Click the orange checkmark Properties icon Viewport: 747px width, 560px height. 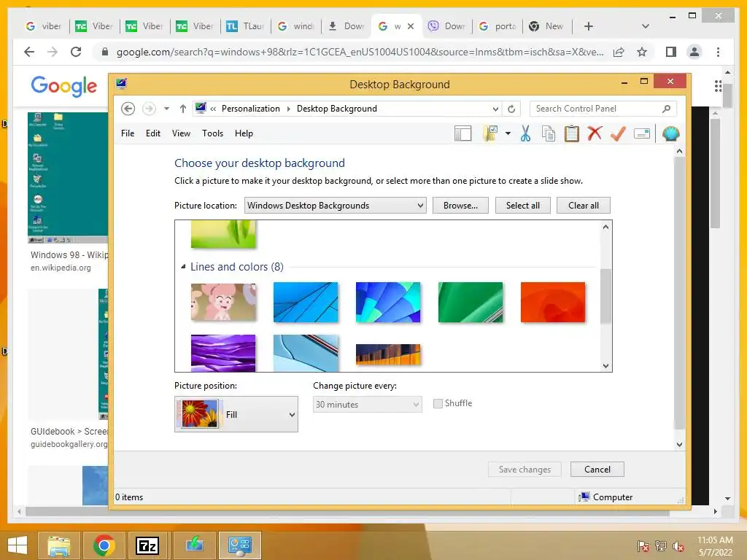click(618, 134)
